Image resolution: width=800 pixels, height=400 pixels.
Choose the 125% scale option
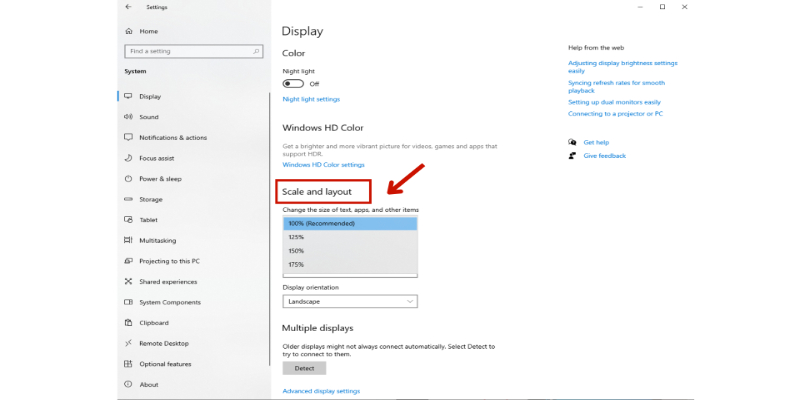(x=350, y=237)
